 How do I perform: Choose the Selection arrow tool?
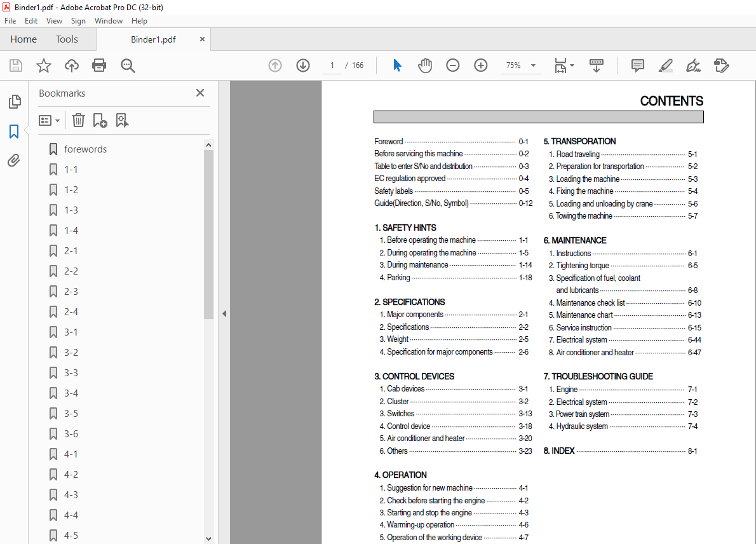coord(397,65)
